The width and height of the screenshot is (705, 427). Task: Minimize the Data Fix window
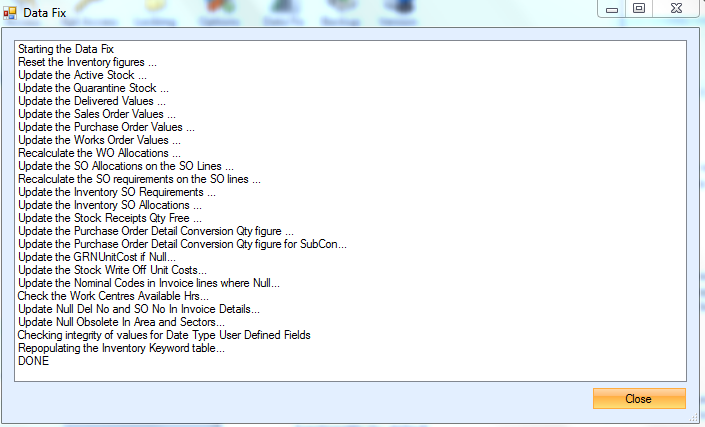(x=611, y=9)
